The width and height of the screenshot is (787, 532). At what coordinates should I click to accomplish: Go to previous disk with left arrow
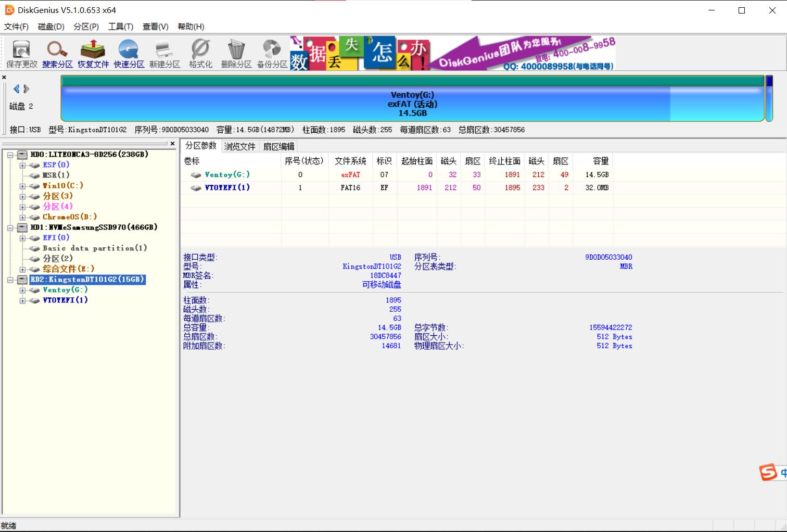point(16,89)
